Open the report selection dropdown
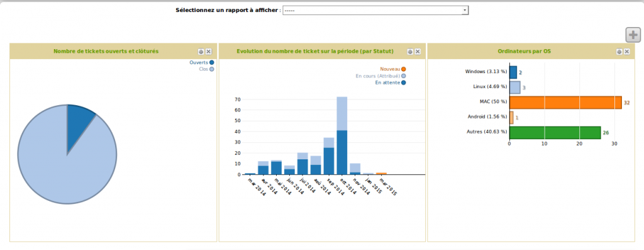 [375, 10]
